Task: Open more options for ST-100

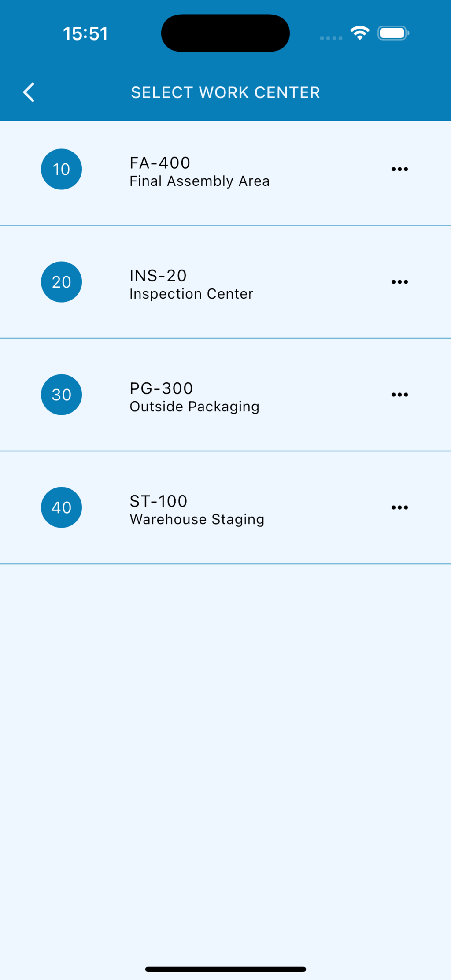Action: coord(399,507)
